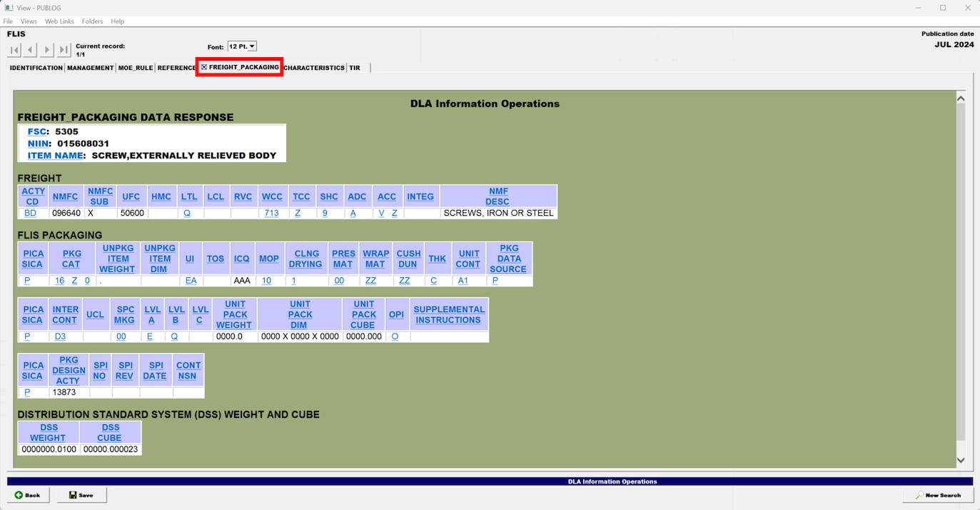Click the SPC MKG header link
This screenshot has width=980, height=510.
[124, 314]
